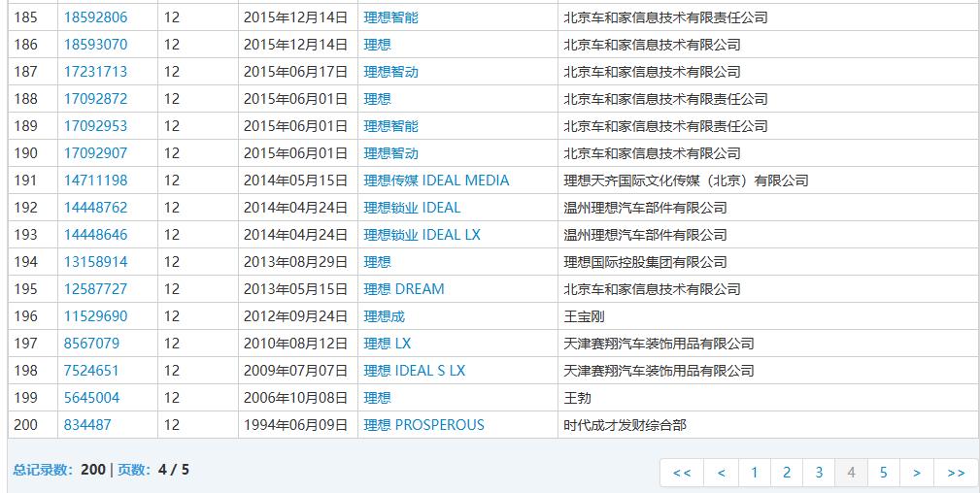
Task: Open trademark 理想成
Action: tap(385, 316)
